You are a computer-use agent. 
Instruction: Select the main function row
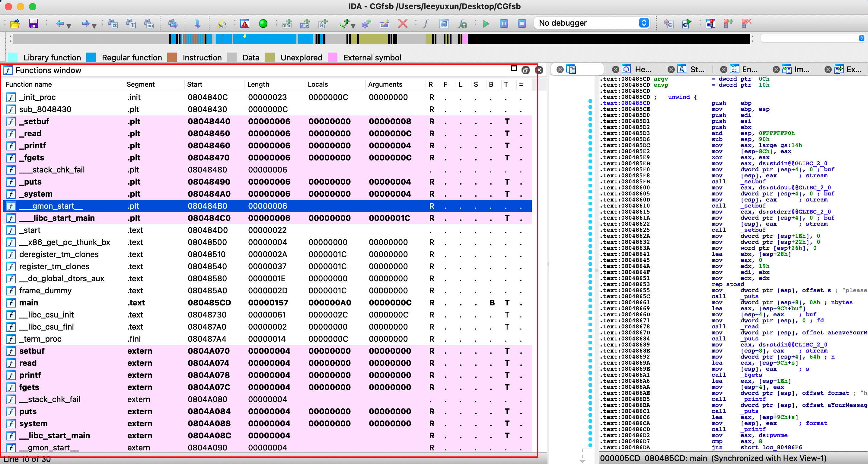click(x=29, y=302)
